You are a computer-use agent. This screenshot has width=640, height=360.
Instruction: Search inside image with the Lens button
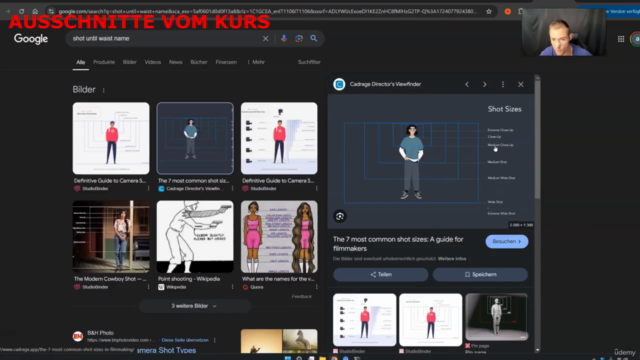click(x=340, y=216)
